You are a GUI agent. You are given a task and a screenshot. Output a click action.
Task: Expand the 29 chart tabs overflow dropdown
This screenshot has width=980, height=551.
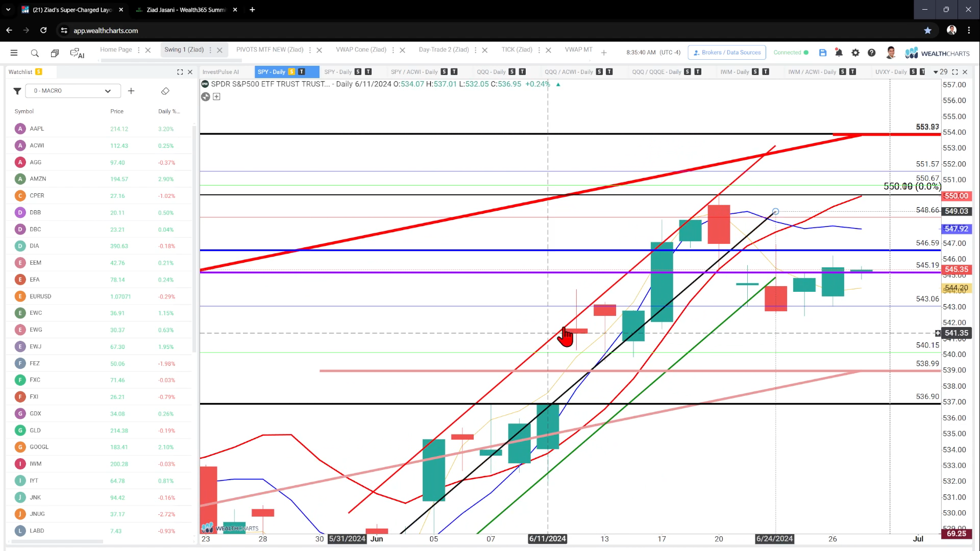pos(940,72)
